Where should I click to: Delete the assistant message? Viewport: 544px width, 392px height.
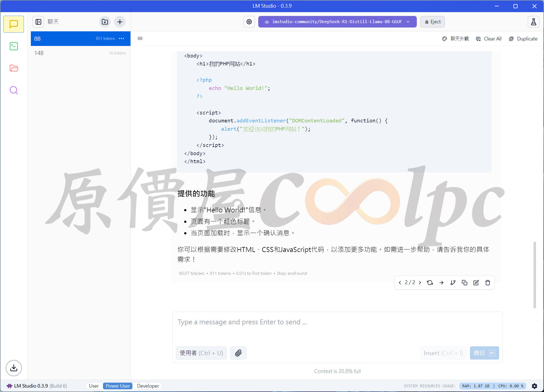pyautogui.click(x=488, y=283)
